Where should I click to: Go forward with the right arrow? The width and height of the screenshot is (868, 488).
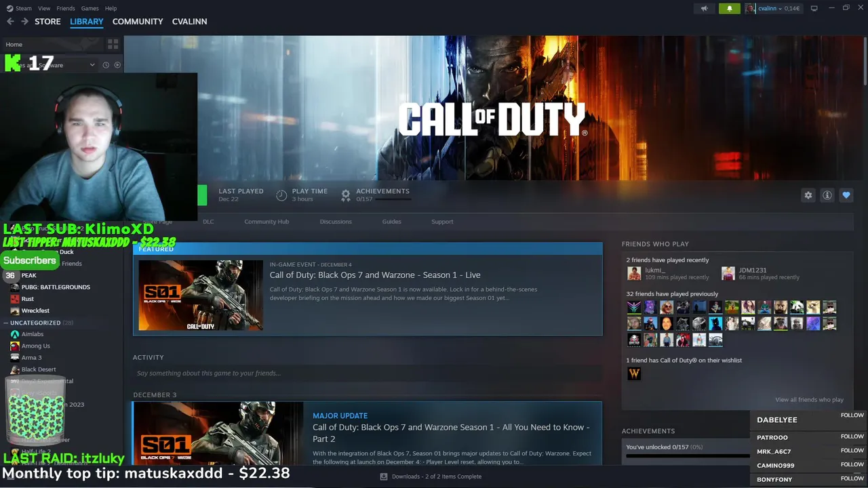pyautogui.click(x=24, y=22)
